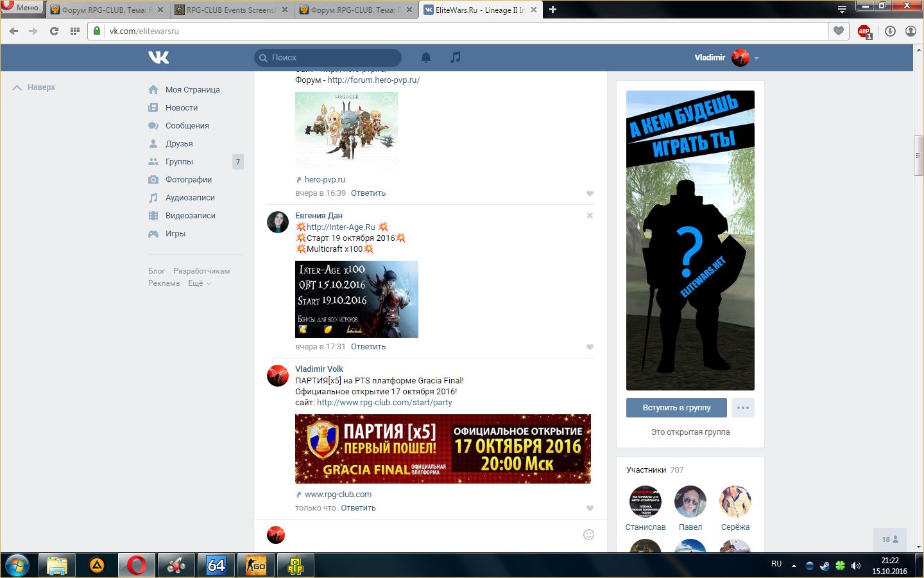Open the Windows Start menu
The width and height of the screenshot is (924, 578).
pyautogui.click(x=17, y=565)
